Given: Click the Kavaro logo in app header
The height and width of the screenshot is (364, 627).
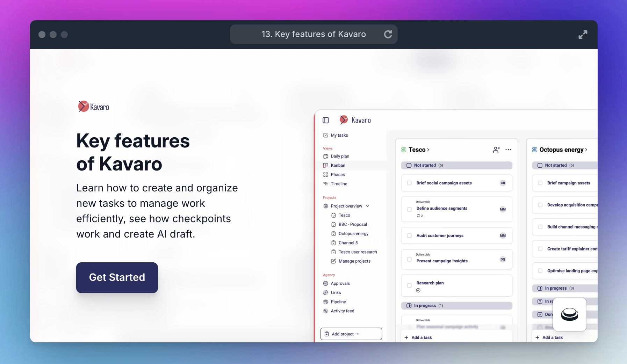Looking at the screenshot, I should pos(355,120).
